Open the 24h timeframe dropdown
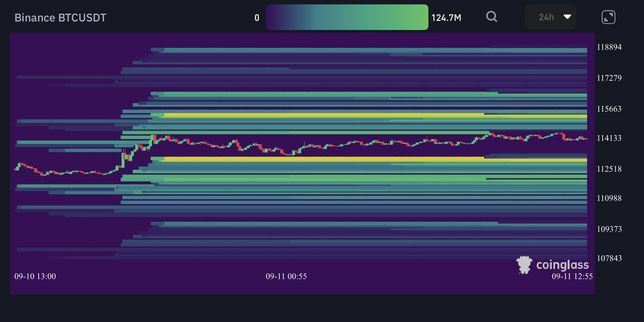This screenshot has width=644, height=322. tap(550, 17)
